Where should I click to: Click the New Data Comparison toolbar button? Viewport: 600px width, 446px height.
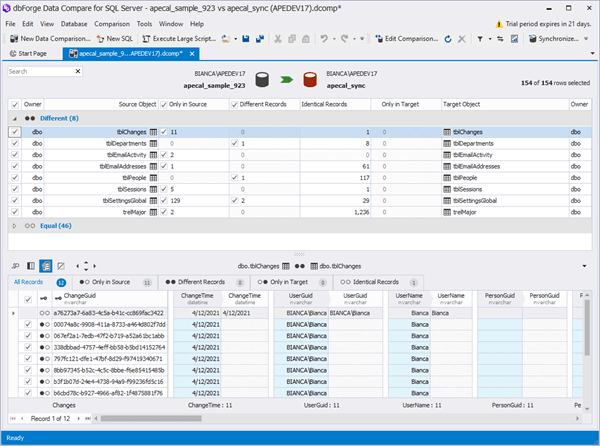tap(50, 39)
